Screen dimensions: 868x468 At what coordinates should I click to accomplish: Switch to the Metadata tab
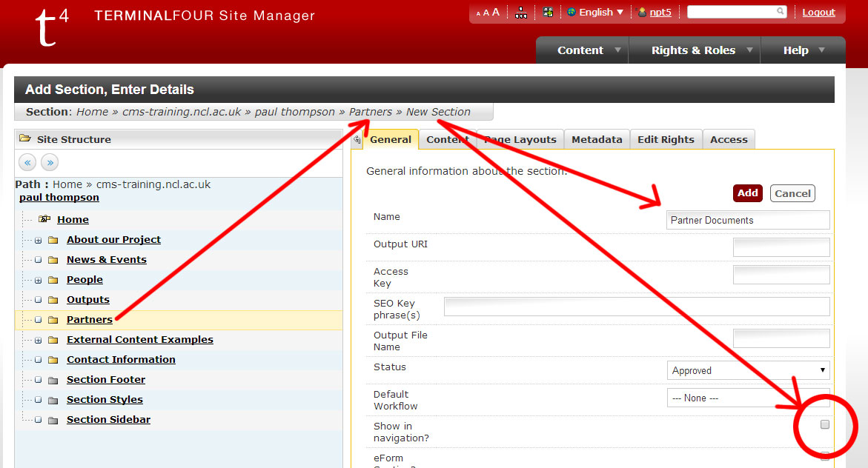point(597,139)
